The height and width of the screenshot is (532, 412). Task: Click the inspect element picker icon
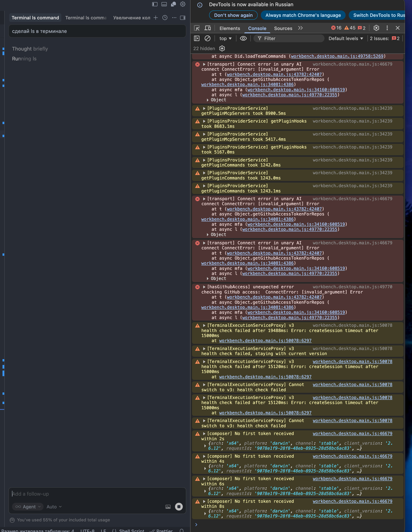point(197,28)
